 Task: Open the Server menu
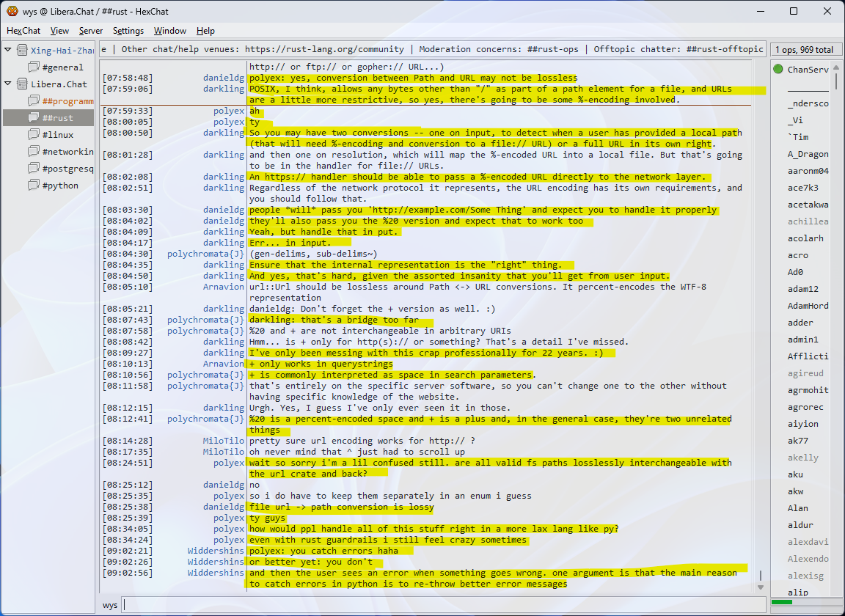[91, 31]
